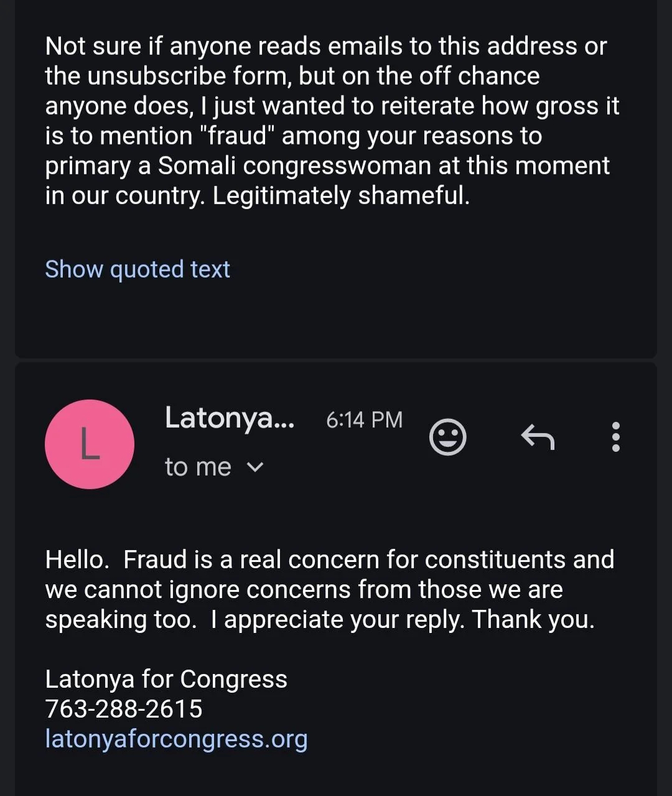Expand recipient details chevron next to 'to me'
Image resolution: width=672 pixels, height=796 pixels.
(x=256, y=467)
